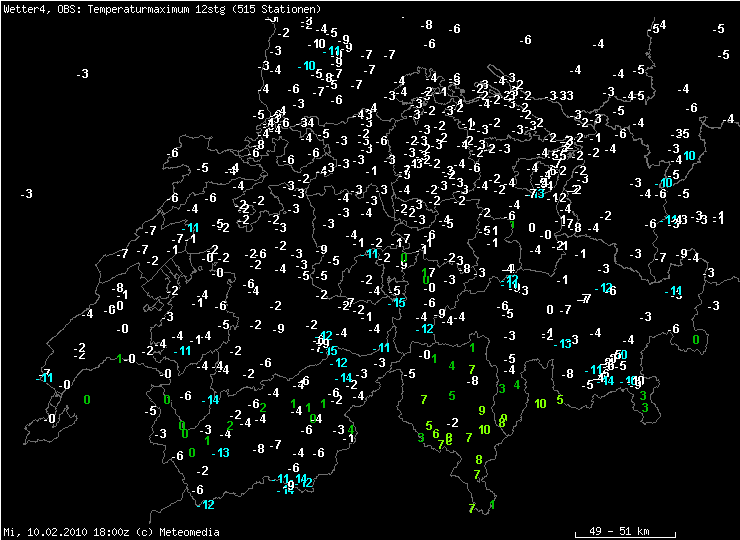The image size is (740, 540).
Task: Select the cyan -11 at the far western border
Action: (x=44, y=377)
